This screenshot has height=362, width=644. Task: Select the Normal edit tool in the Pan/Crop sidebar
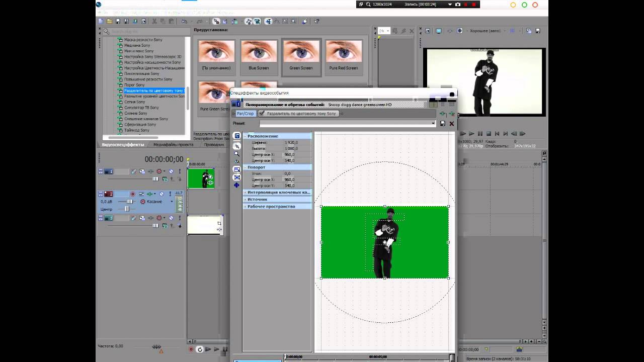237,146
